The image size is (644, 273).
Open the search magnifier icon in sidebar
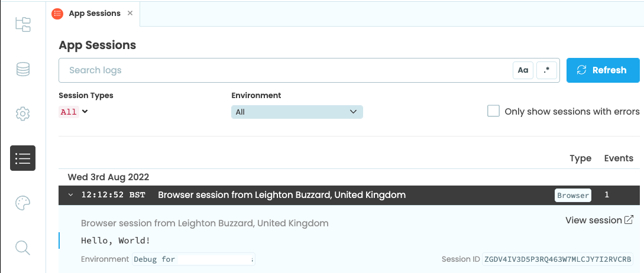22,248
